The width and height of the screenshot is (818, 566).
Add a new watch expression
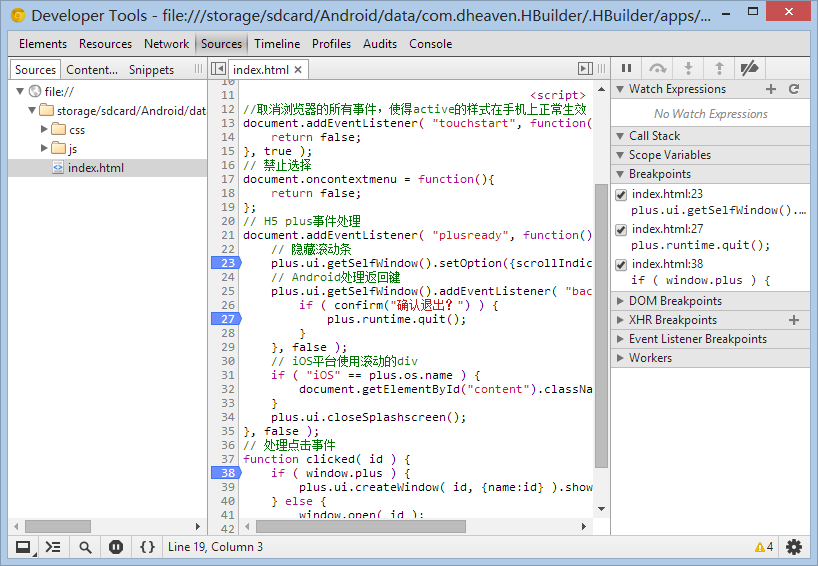(x=771, y=89)
